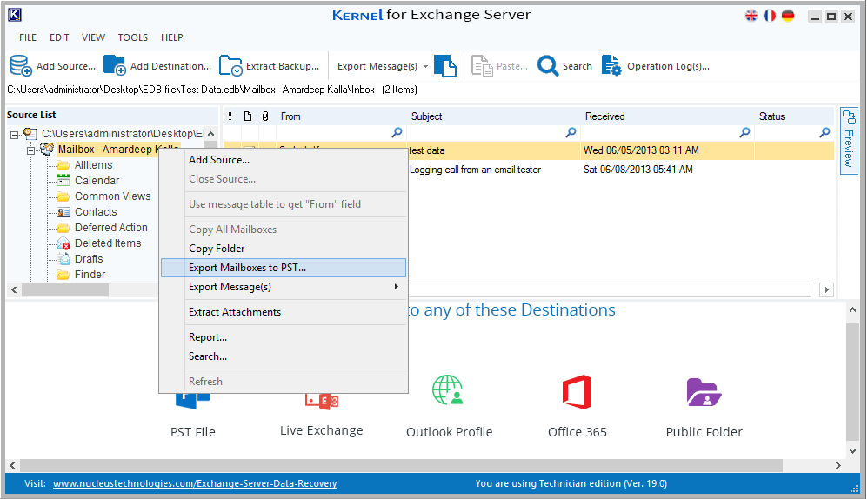868x499 pixels.
Task: Collapse Mailbox Amardeep Kalla node
Action: tap(31, 150)
